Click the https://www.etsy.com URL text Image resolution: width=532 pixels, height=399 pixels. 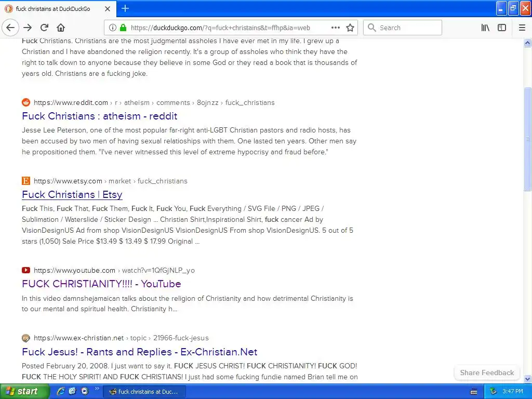tap(68, 181)
